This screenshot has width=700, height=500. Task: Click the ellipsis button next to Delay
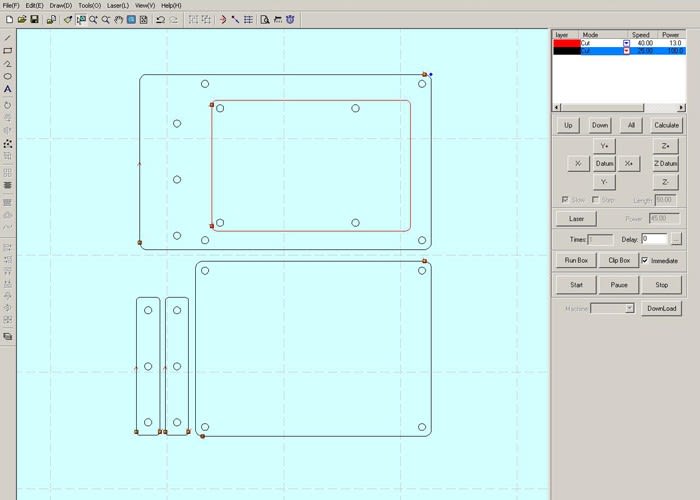pyautogui.click(x=676, y=239)
